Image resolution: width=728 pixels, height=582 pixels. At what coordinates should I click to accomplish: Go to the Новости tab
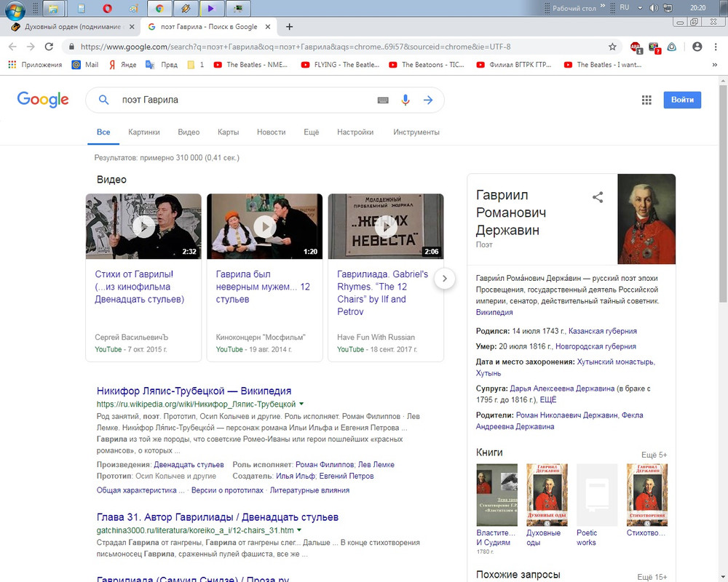tap(271, 132)
